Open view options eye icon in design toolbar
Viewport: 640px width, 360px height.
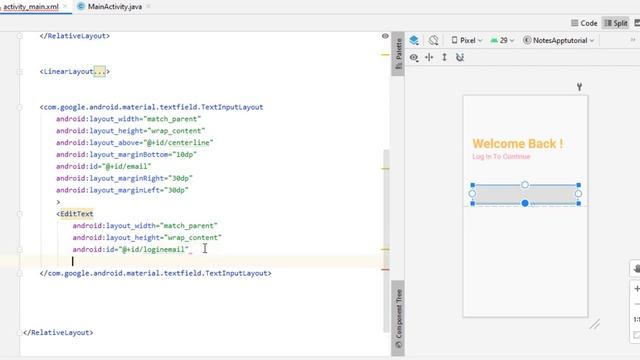coord(414,58)
